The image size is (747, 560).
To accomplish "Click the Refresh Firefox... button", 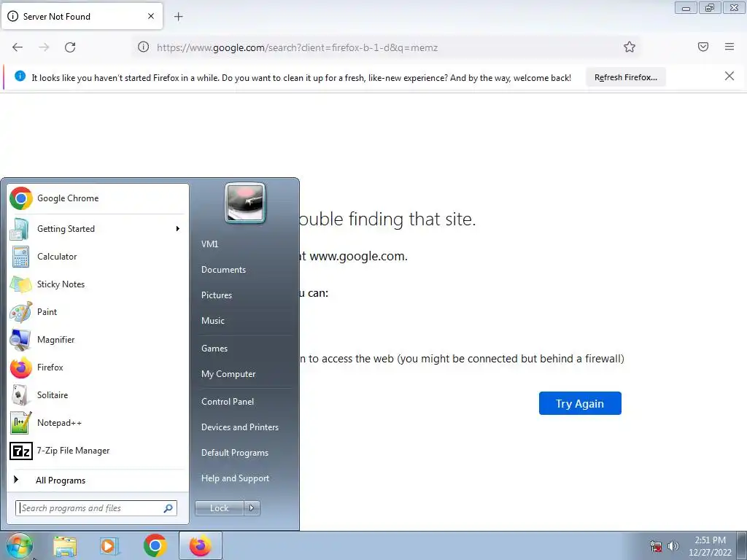I will (x=625, y=77).
